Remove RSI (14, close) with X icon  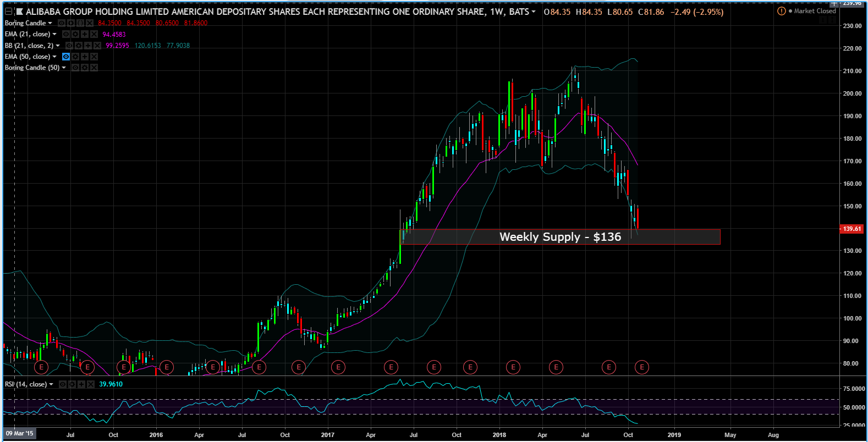[x=91, y=384]
